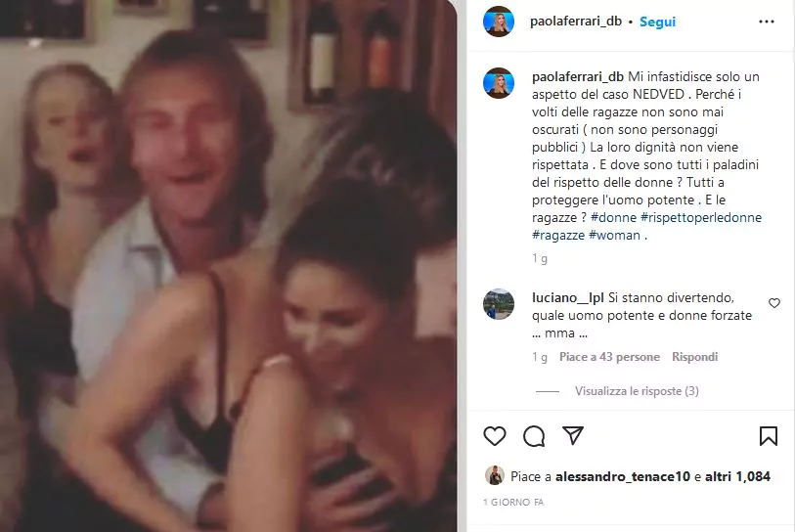Open the #rispettoperledonne hashtag

pyautogui.click(x=701, y=217)
